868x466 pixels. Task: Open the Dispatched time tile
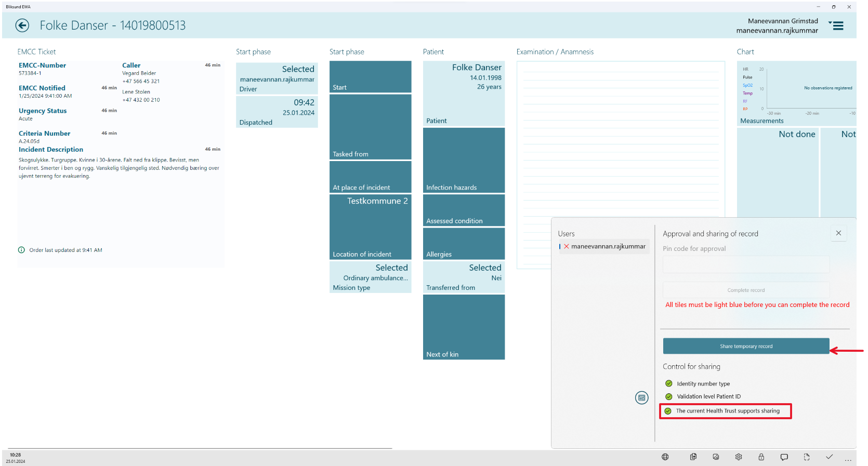(x=277, y=112)
